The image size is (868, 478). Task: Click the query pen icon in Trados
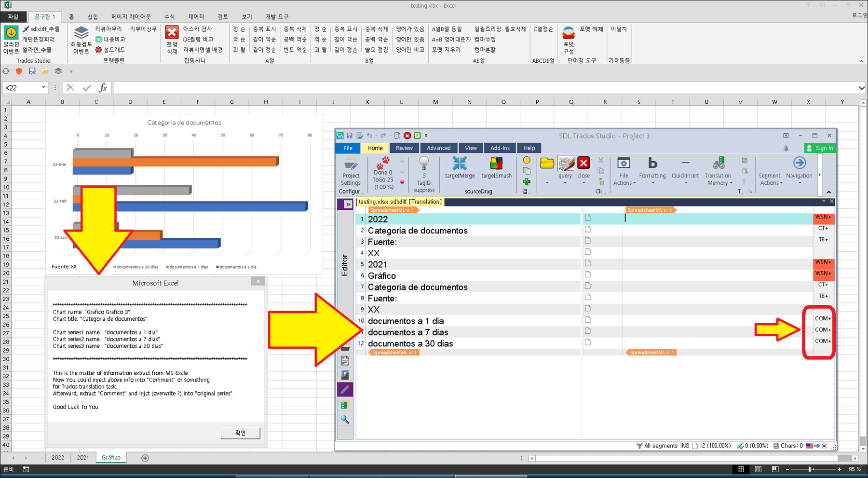click(566, 163)
